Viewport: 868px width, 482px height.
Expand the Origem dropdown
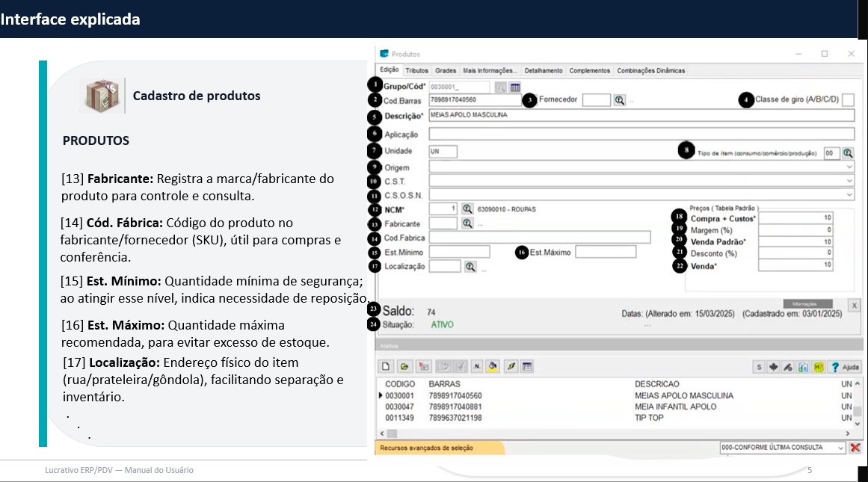pyautogui.click(x=849, y=167)
